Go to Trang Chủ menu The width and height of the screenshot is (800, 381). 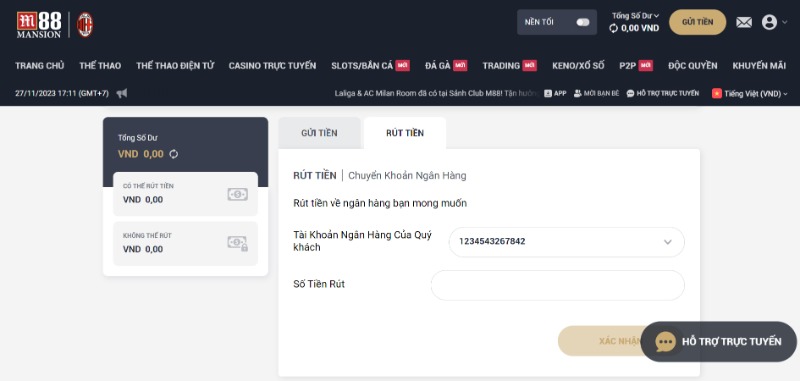pyautogui.click(x=40, y=65)
